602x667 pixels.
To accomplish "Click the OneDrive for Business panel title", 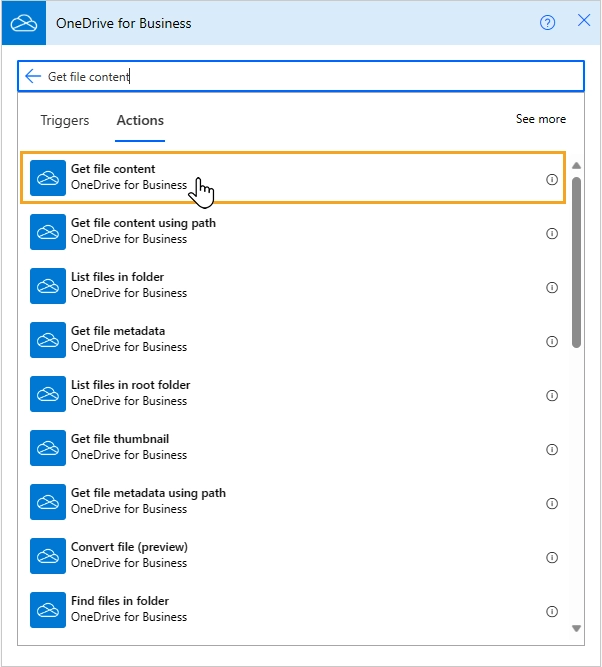I will [123, 23].
